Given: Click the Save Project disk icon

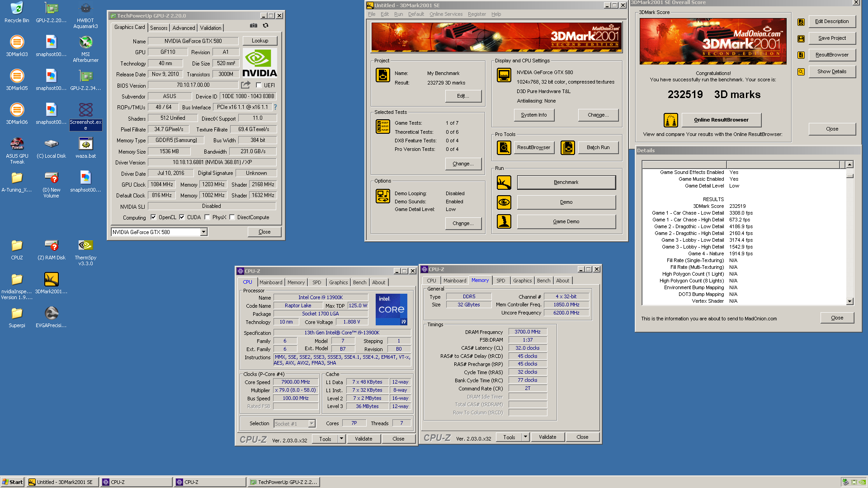Looking at the screenshot, I should point(801,39).
